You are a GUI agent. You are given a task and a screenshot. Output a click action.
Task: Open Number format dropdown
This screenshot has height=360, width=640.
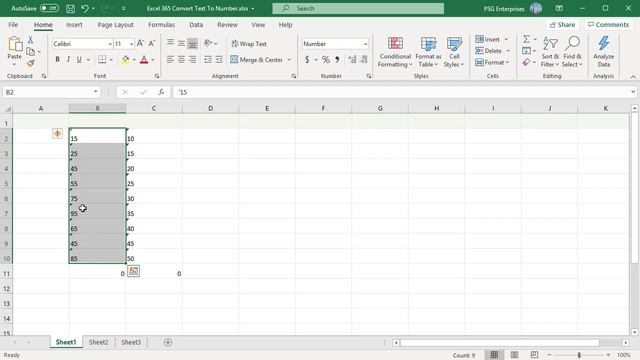(365, 44)
